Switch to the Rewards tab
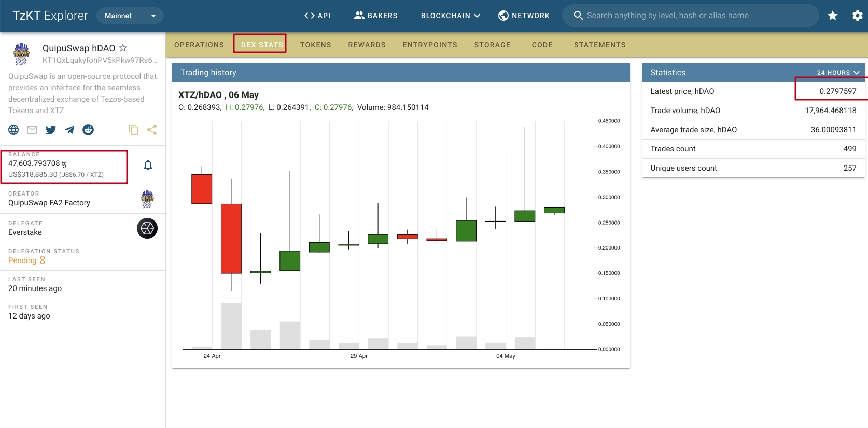 pos(367,45)
